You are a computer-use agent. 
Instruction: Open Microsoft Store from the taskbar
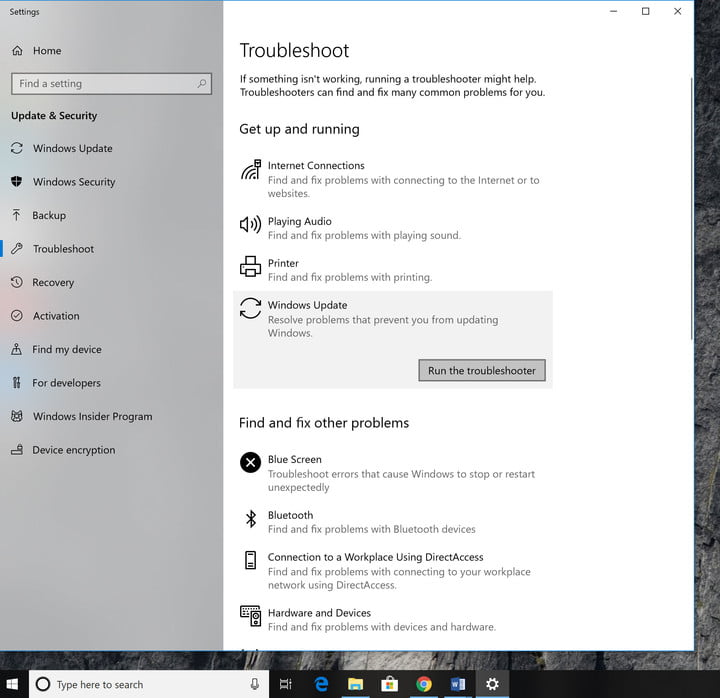[389, 684]
